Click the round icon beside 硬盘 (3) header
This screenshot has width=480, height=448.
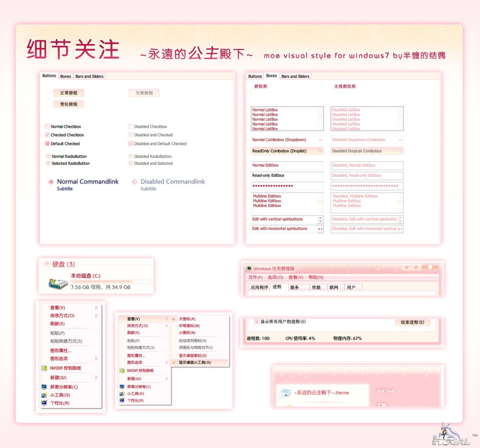[46, 264]
